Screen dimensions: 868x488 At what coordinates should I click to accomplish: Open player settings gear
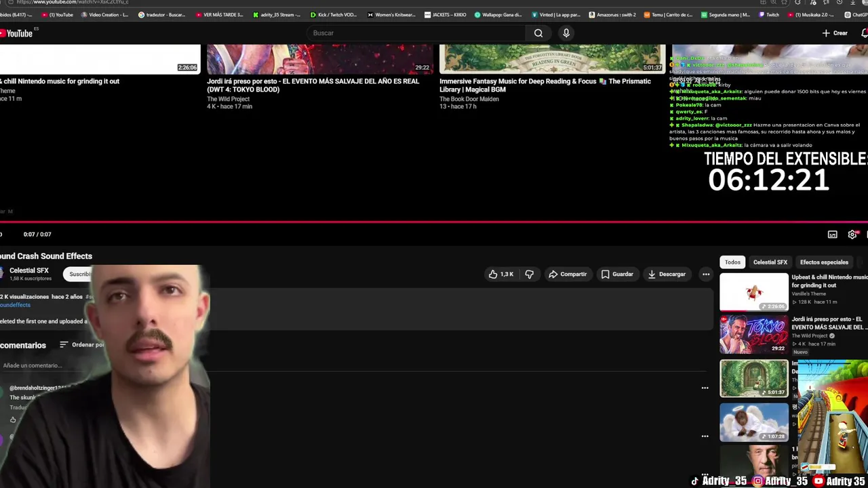[852, 235]
